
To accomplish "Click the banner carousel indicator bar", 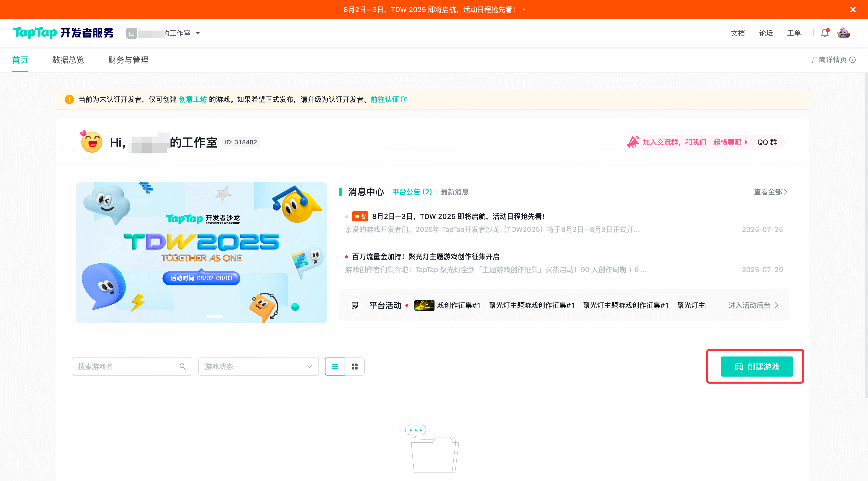I will pyautogui.click(x=214, y=317).
